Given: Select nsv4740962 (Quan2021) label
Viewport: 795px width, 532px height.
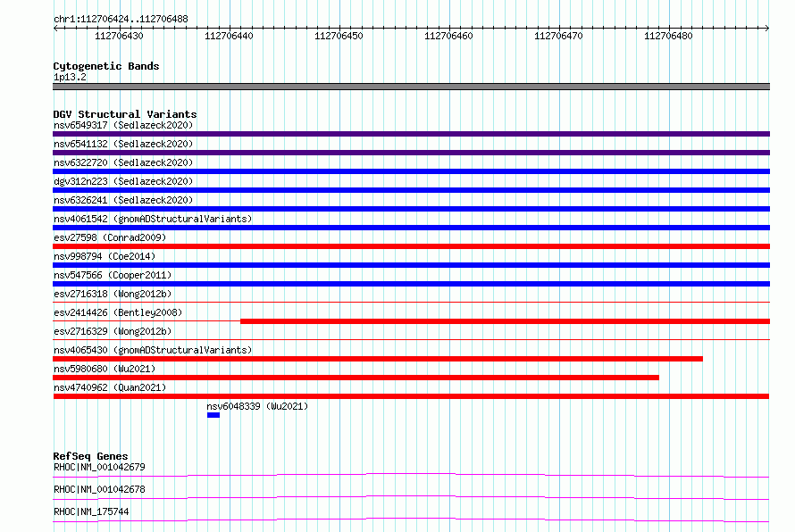Looking at the screenshot, I should (110, 387).
